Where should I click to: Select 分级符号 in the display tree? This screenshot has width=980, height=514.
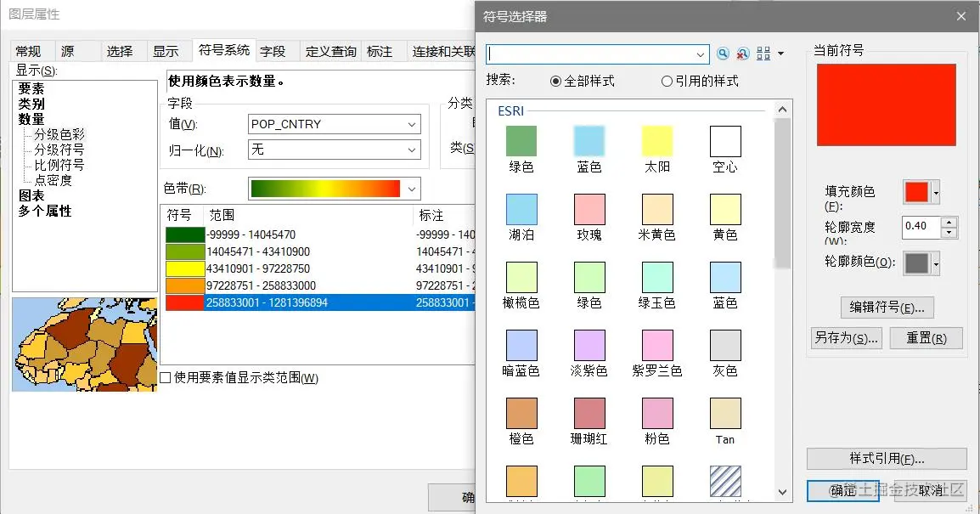click(59, 150)
